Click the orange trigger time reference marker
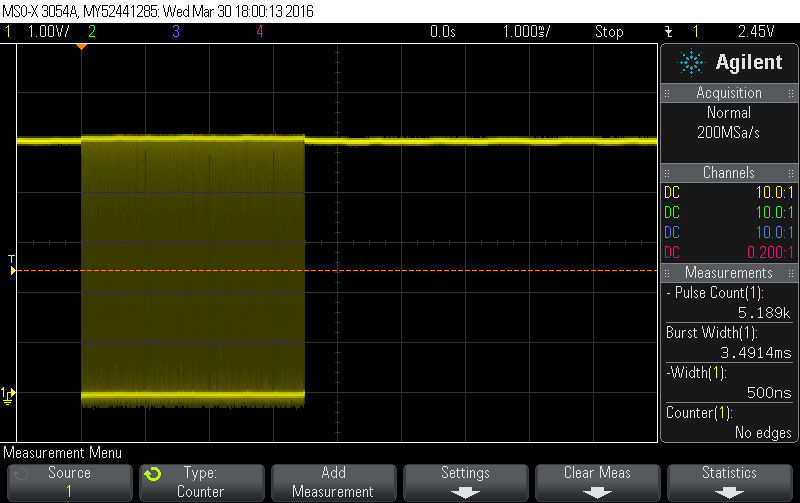The height and width of the screenshot is (503, 800). tap(81, 47)
